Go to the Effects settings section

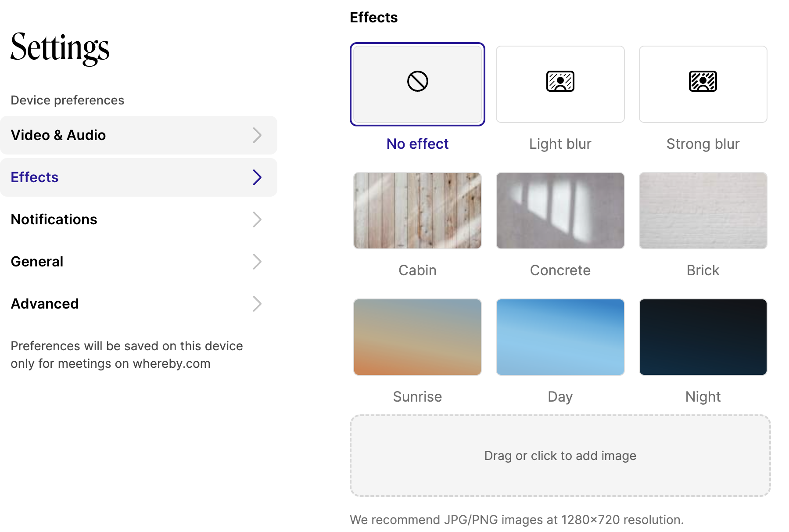pyautogui.click(x=35, y=177)
